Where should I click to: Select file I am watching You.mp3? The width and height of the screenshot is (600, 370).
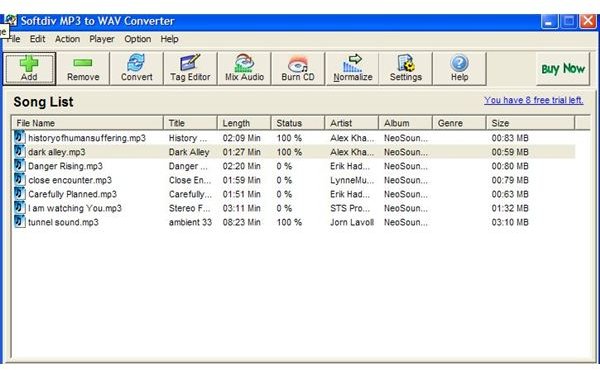[x=75, y=208]
